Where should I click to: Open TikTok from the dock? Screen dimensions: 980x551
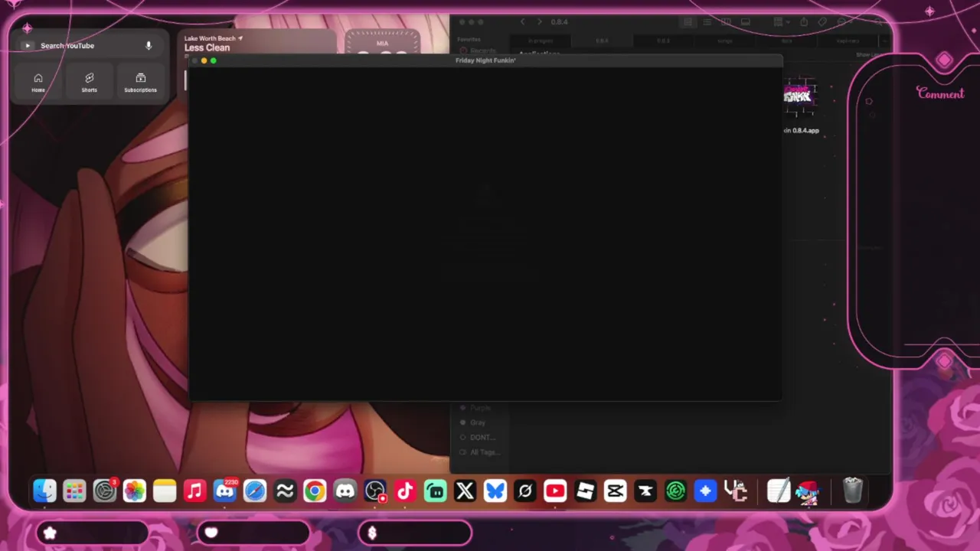[405, 491]
